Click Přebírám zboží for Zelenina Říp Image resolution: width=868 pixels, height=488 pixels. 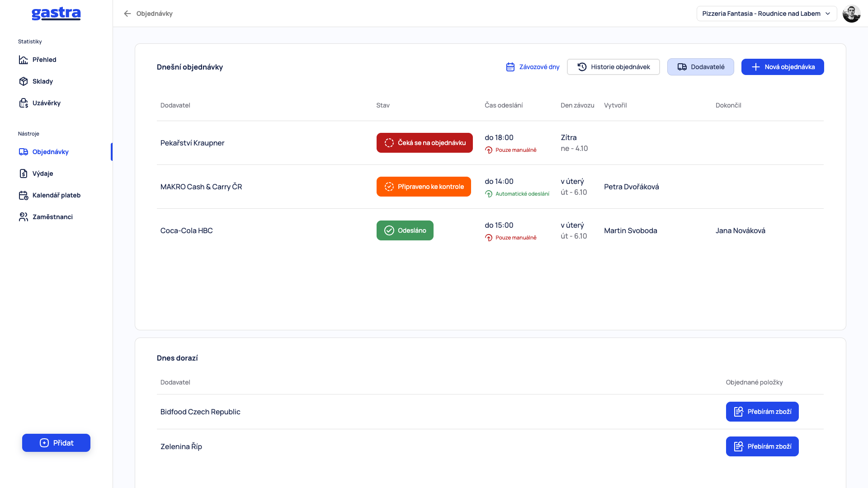pos(762,446)
